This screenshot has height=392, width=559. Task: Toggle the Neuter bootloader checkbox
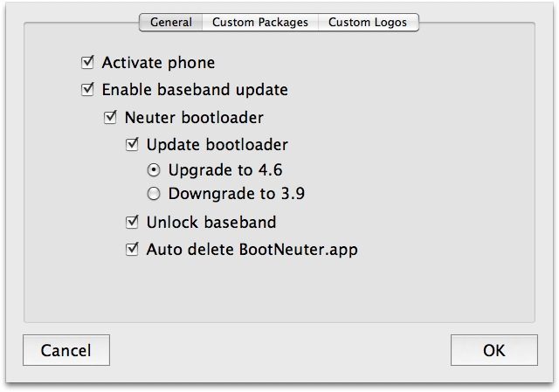click(x=110, y=117)
